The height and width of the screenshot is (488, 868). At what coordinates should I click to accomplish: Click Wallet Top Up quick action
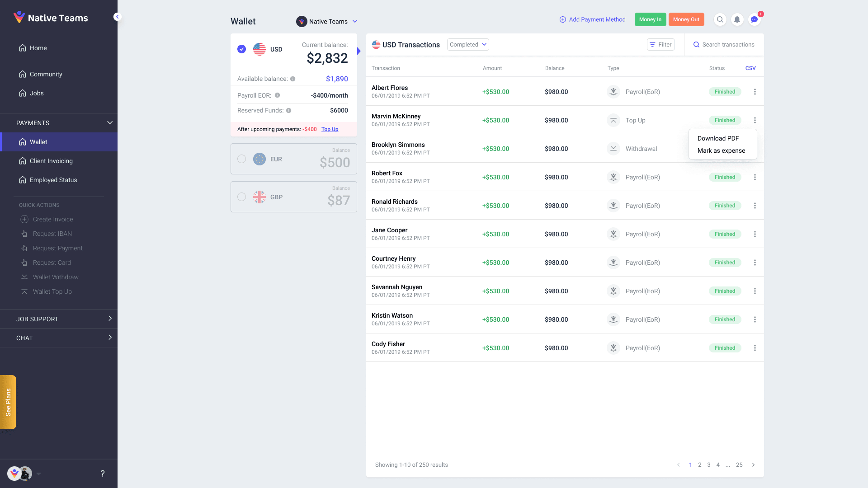tap(46, 291)
